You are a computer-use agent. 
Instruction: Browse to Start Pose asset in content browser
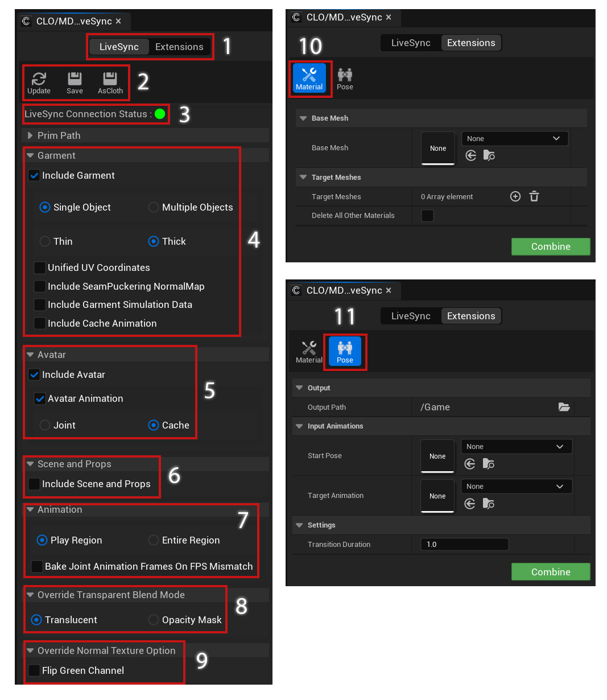(489, 464)
